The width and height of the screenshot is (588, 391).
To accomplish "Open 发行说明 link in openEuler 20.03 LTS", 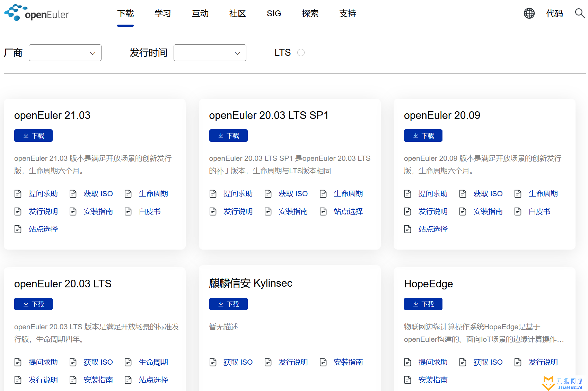I will point(43,380).
